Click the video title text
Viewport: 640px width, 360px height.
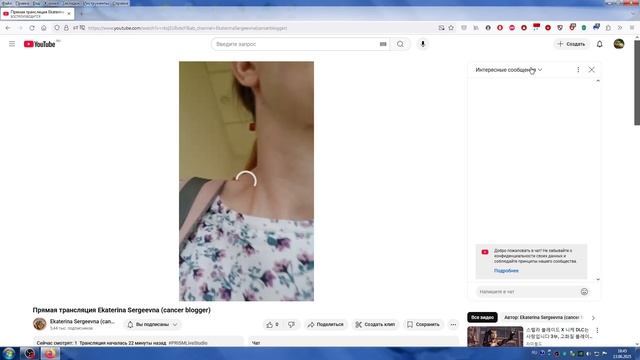coord(122,310)
